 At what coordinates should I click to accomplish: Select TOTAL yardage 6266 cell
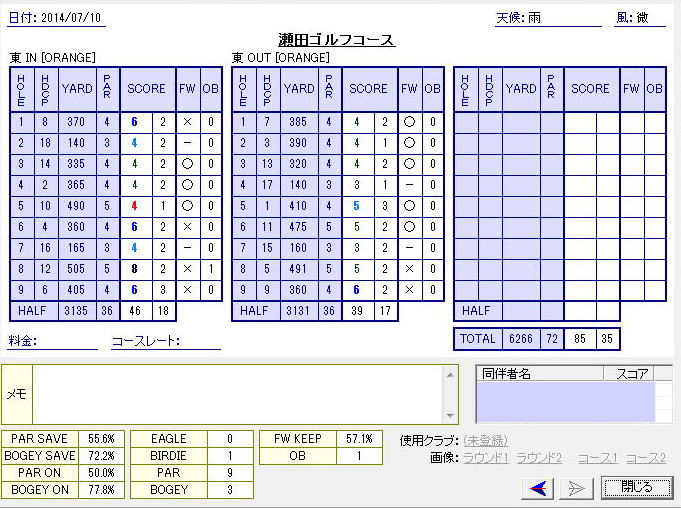(x=521, y=339)
